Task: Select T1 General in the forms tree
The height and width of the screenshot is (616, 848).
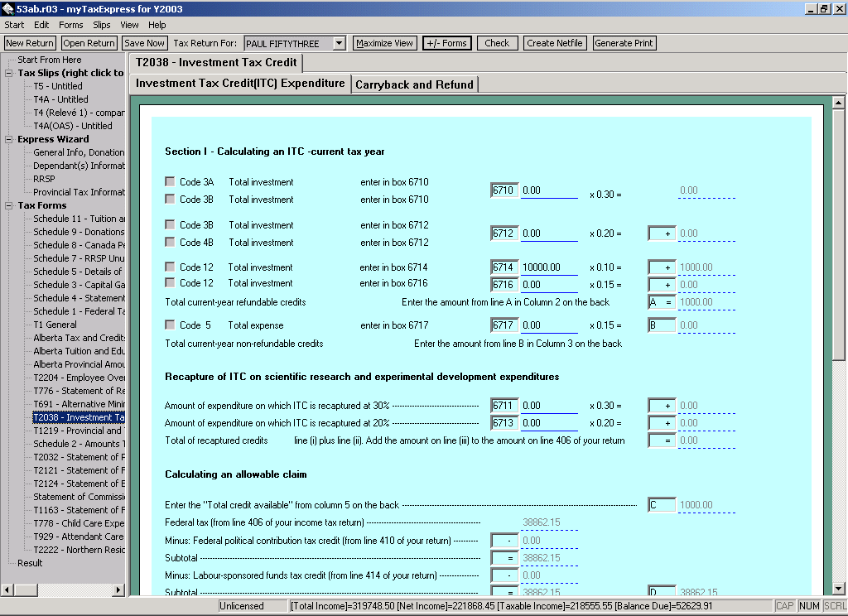Action: [x=55, y=325]
